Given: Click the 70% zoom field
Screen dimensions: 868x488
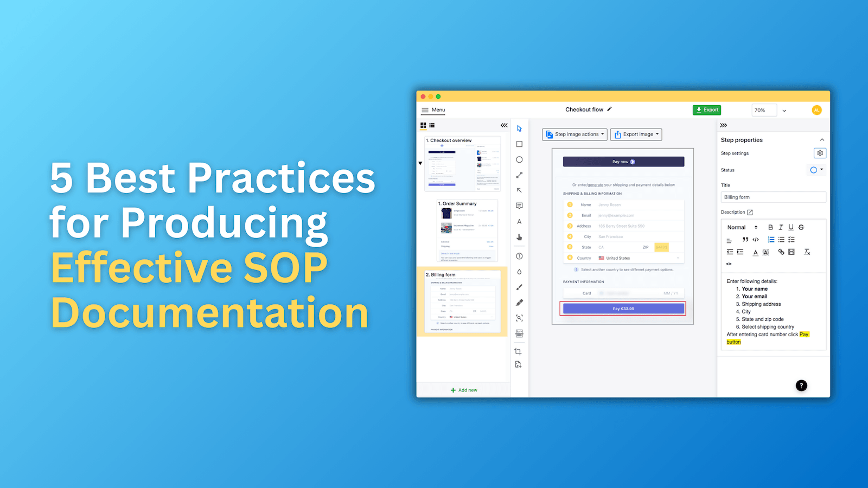Looking at the screenshot, I should coord(764,110).
